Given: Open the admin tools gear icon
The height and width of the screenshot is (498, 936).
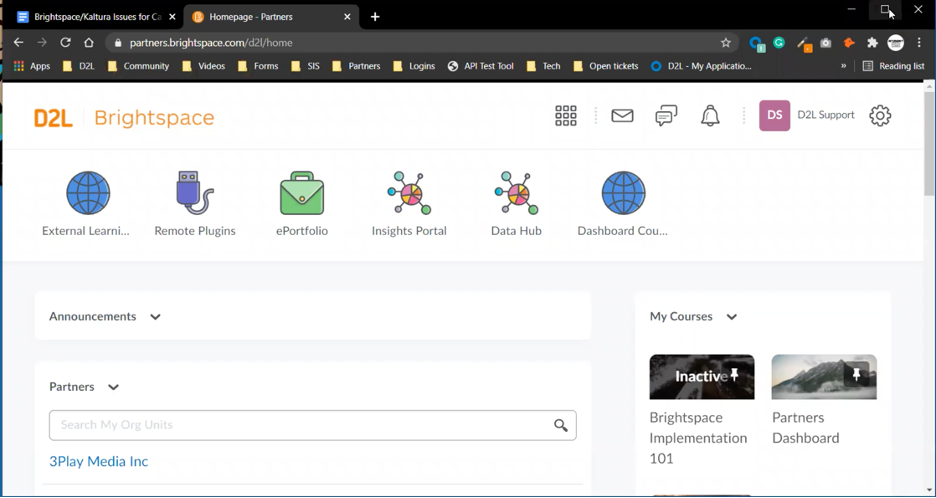Looking at the screenshot, I should tap(880, 115).
